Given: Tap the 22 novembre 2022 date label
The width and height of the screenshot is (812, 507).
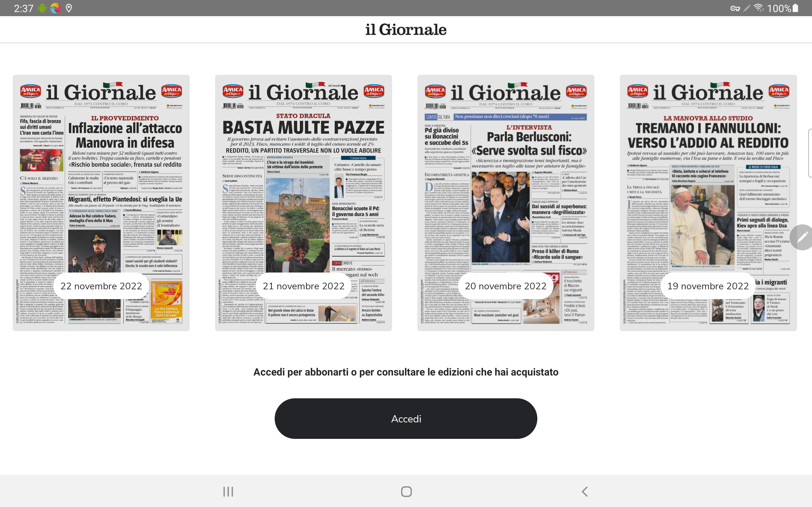Looking at the screenshot, I should [x=101, y=286].
